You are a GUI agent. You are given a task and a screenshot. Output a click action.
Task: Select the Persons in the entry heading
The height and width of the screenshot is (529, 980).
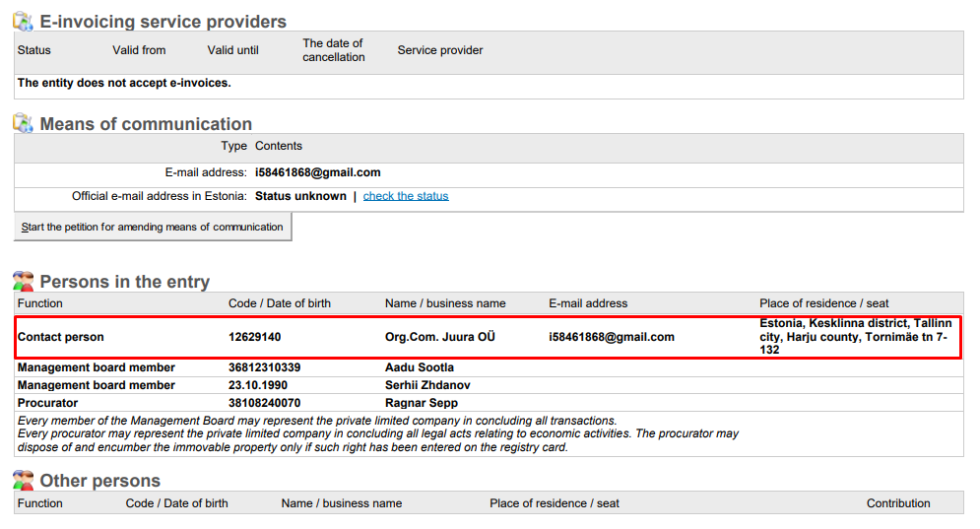(x=124, y=282)
